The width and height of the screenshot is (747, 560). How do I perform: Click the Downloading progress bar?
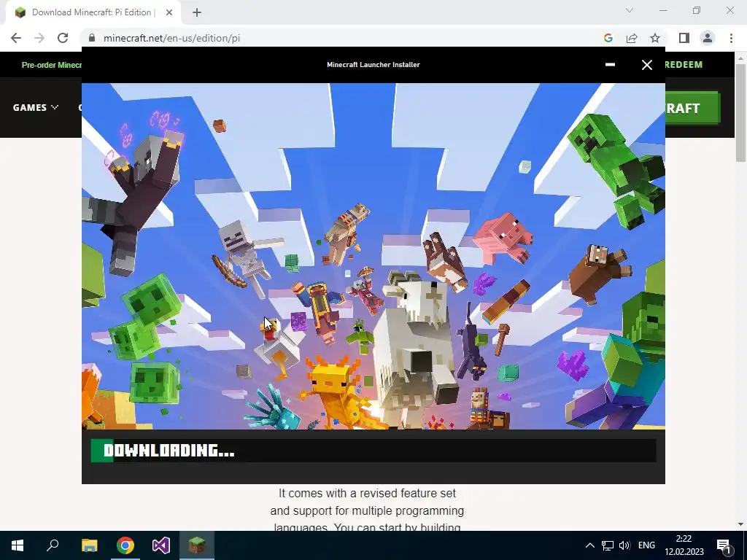(373, 451)
